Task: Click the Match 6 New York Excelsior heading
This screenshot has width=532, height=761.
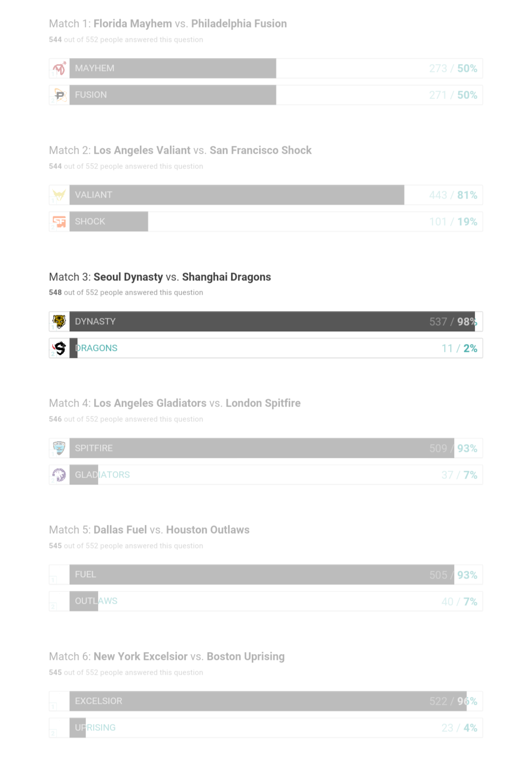Action: (x=166, y=657)
